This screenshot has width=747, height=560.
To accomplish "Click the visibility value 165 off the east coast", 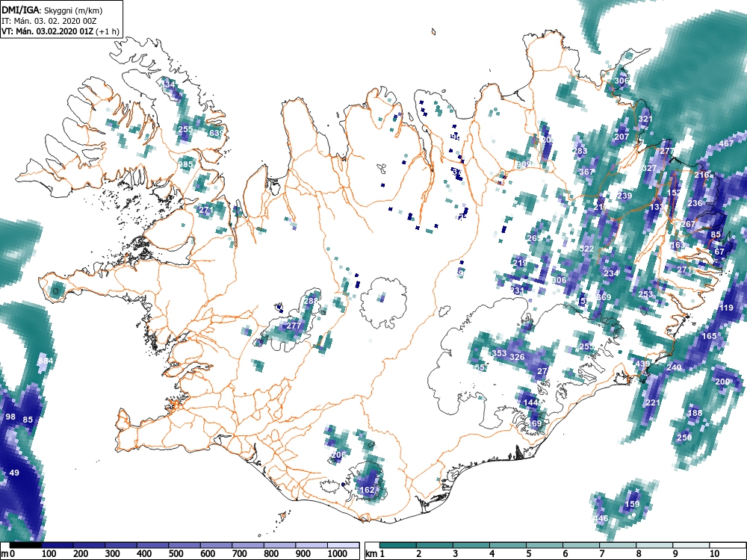I will (710, 336).
